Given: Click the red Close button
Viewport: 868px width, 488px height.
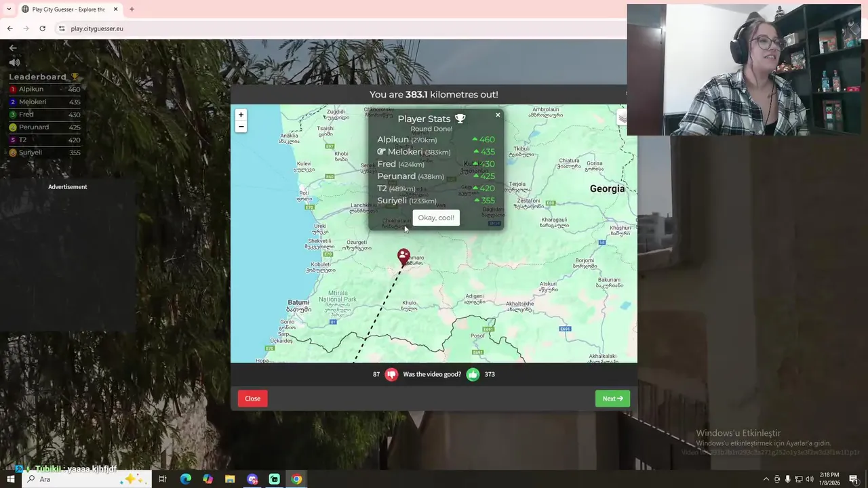Looking at the screenshot, I should (252, 399).
